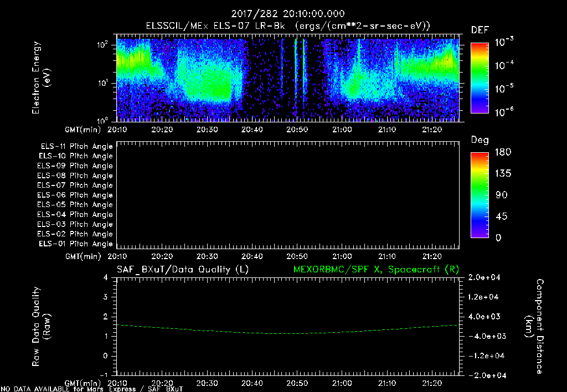
Task: Click the Component Distance (km) axis label
Action: coord(534,327)
